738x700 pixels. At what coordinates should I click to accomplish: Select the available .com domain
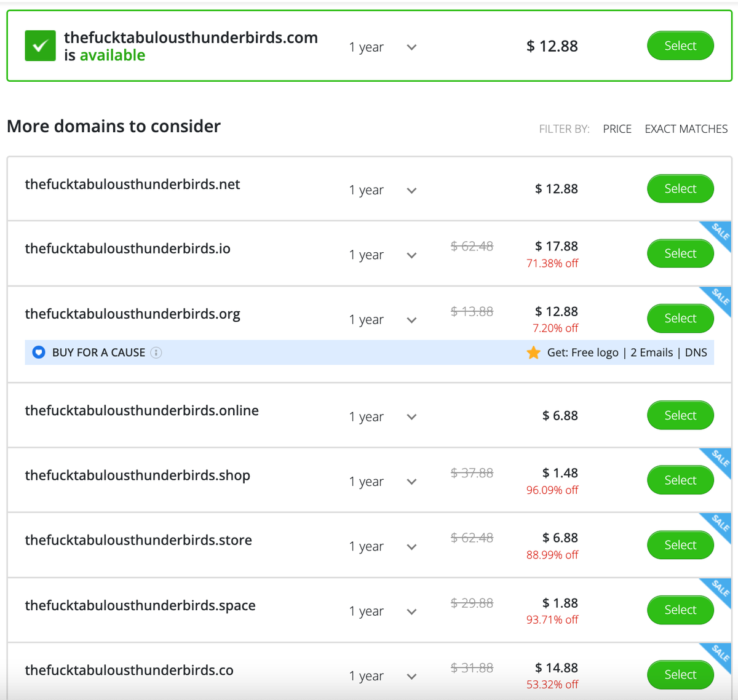pos(680,46)
